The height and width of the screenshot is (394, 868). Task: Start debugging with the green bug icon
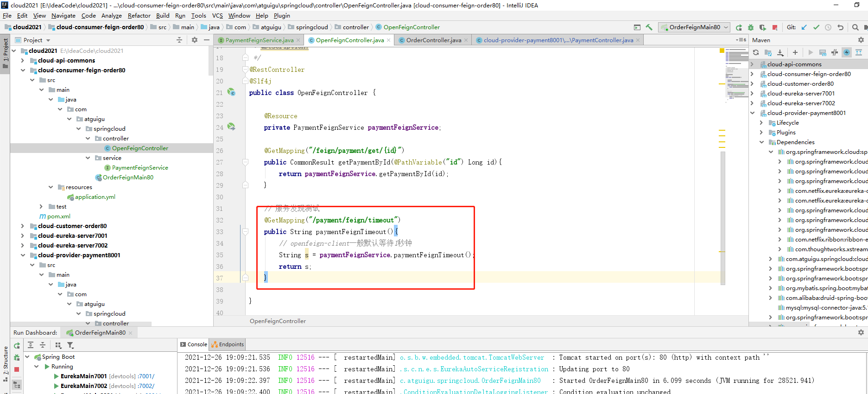click(751, 27)
